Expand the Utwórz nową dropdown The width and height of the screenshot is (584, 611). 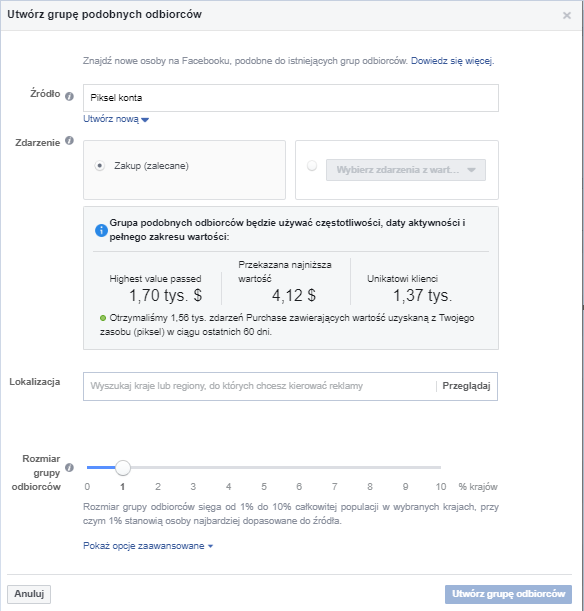pyautogui.click(x=116, y=119)
